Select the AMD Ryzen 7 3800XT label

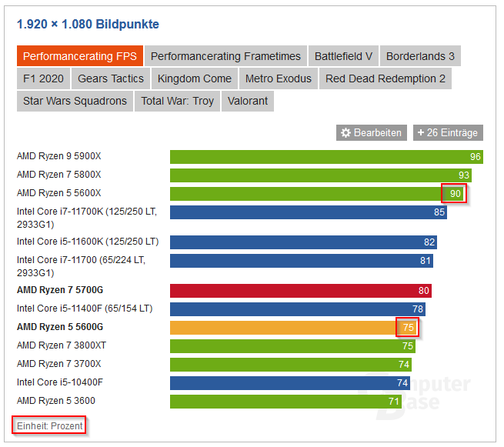point(62,345)
